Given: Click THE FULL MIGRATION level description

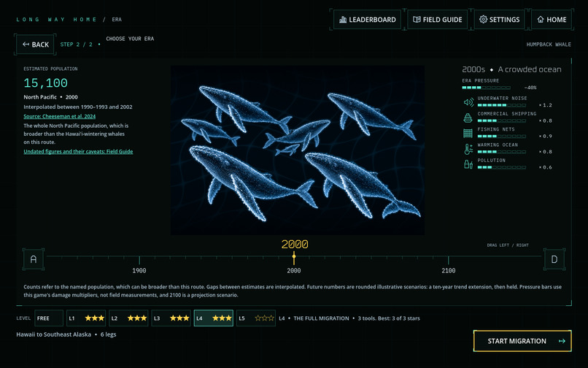Looking at the screenshot, I should [x=321, y=318].
